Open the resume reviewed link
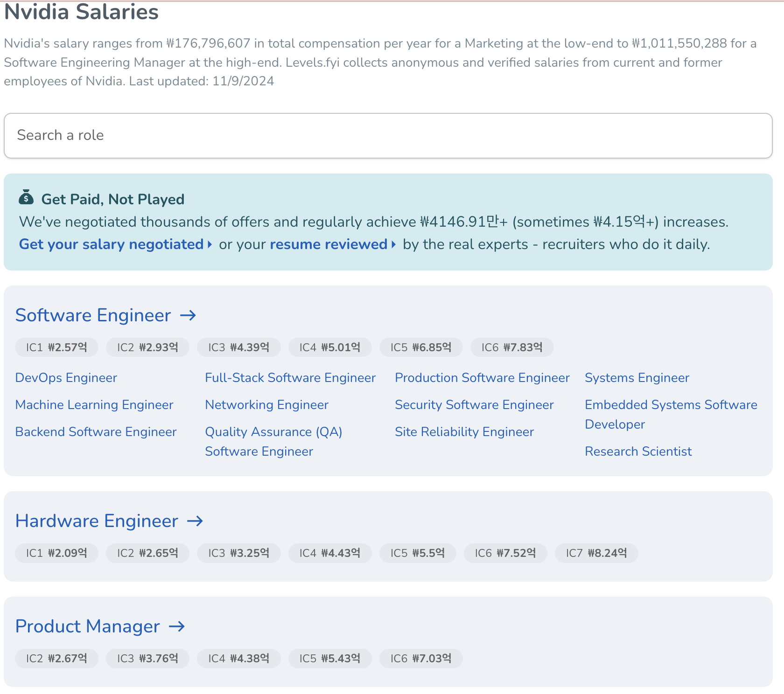 333,244
